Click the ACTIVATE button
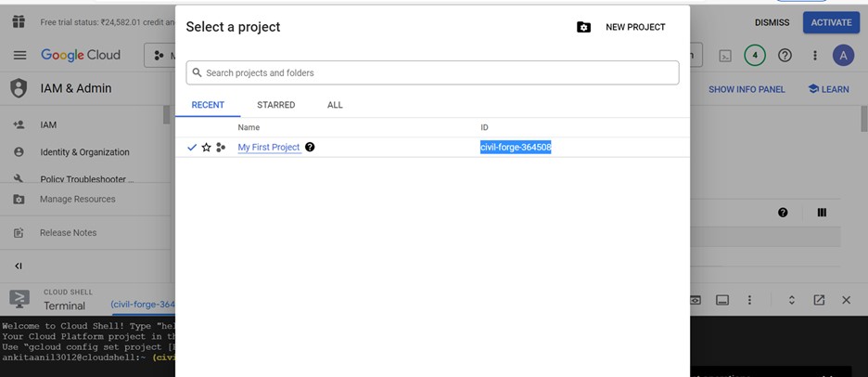This screenshot has height=377, width=868. (830, 22)
